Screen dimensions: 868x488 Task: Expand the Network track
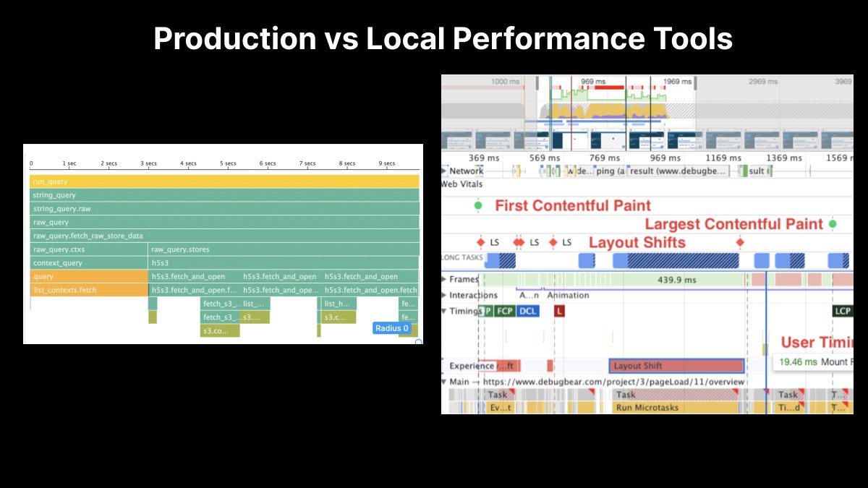pos(443,171)
